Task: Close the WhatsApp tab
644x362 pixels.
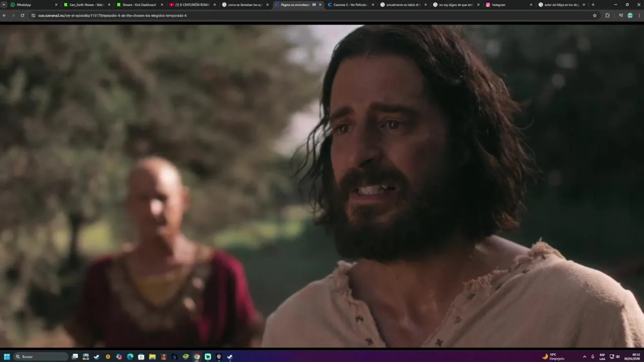Action: (56, 5)
